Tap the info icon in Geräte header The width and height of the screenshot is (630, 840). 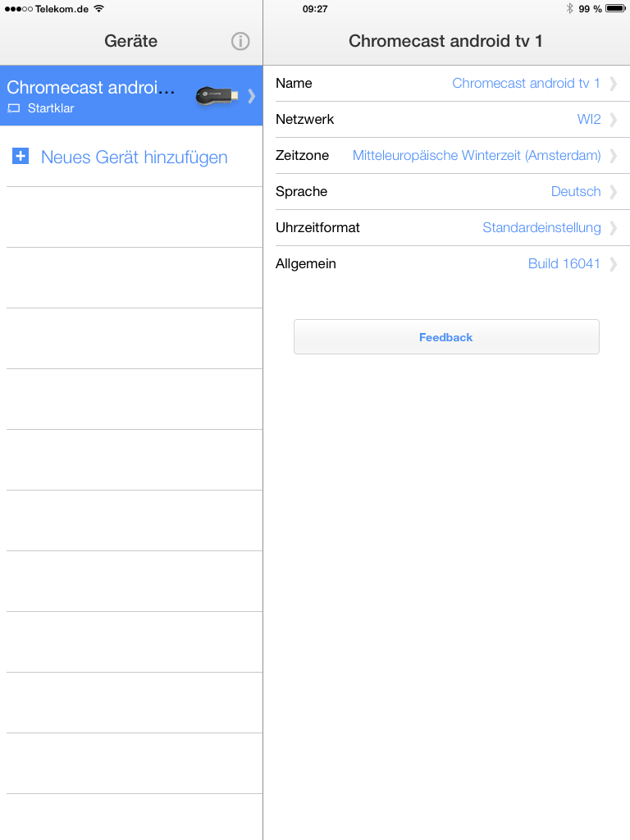[240, 41]
